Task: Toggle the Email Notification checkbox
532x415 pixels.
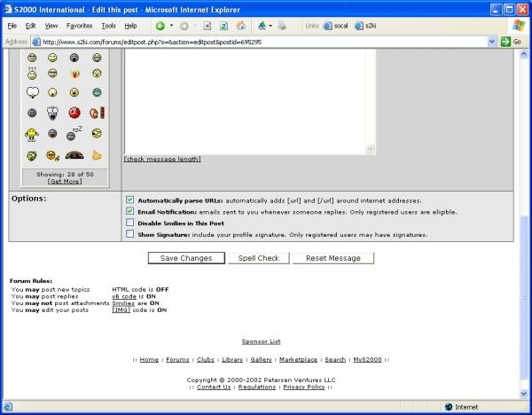Action: pos(129,212)
